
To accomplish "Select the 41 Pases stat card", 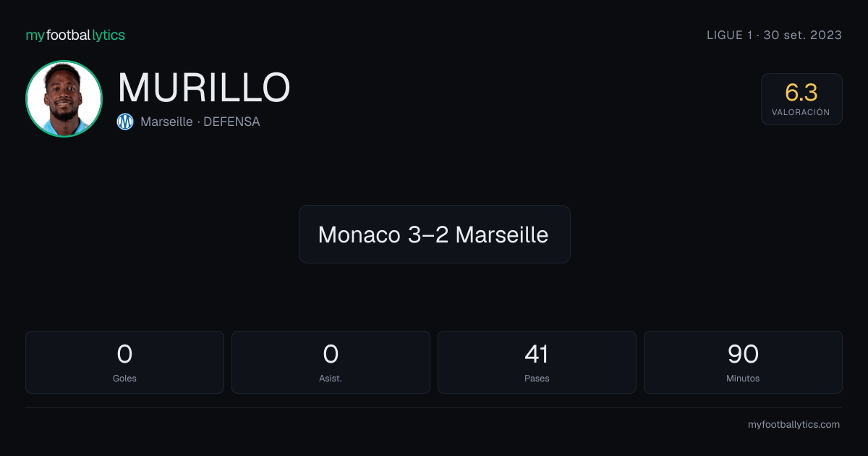I will [x=537, y=362].
